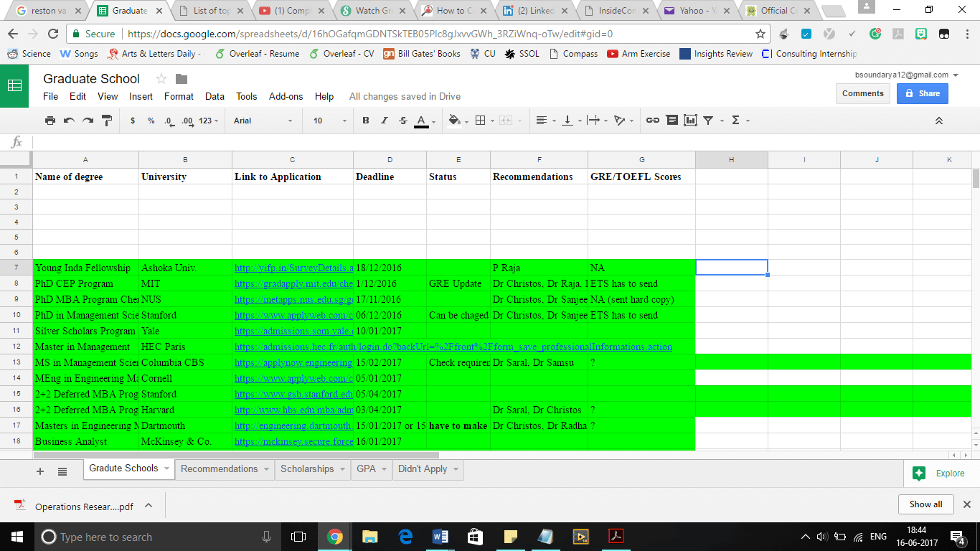Open the 123 more formats dropdown
Image resolution: width=980 pixels, height=551 pixels.
click(x=209, y=121)
